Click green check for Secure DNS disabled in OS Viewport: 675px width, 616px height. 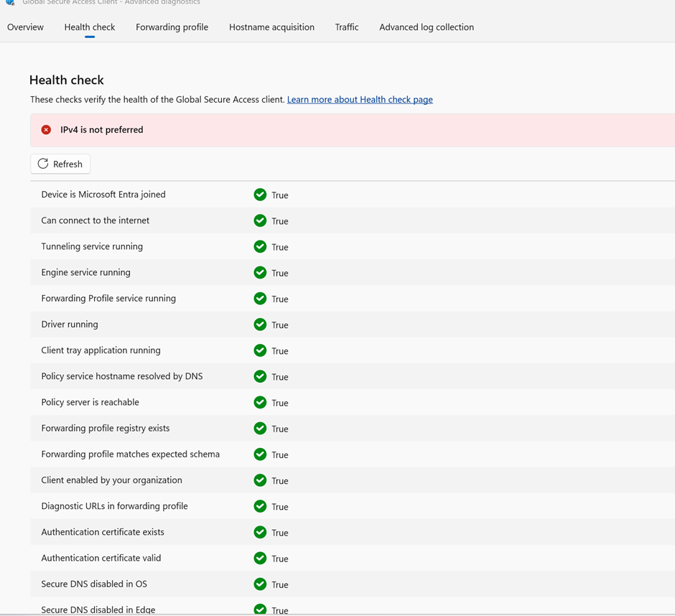(260, 584)
